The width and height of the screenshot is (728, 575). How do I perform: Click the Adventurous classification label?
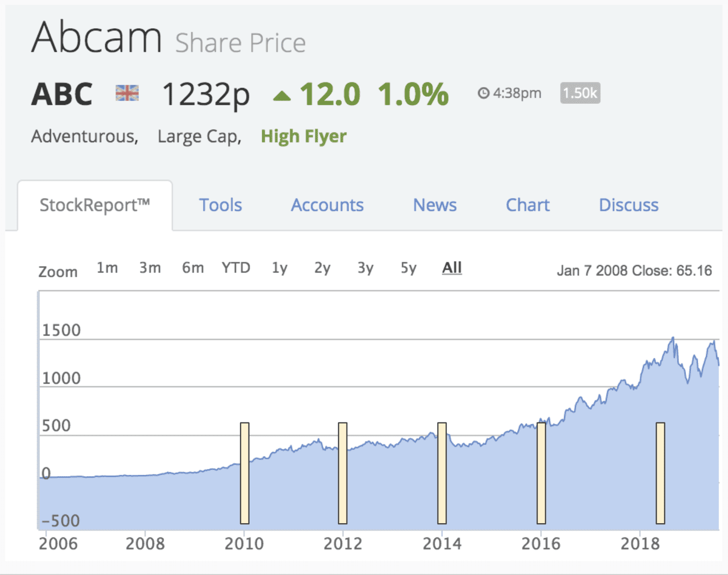click(x=85, y=136)
